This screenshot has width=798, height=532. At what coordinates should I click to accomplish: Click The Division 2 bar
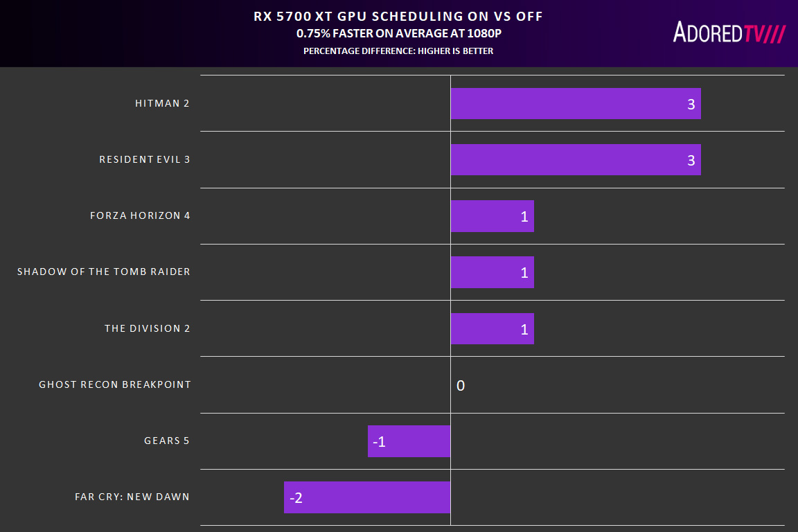(492, 328)
